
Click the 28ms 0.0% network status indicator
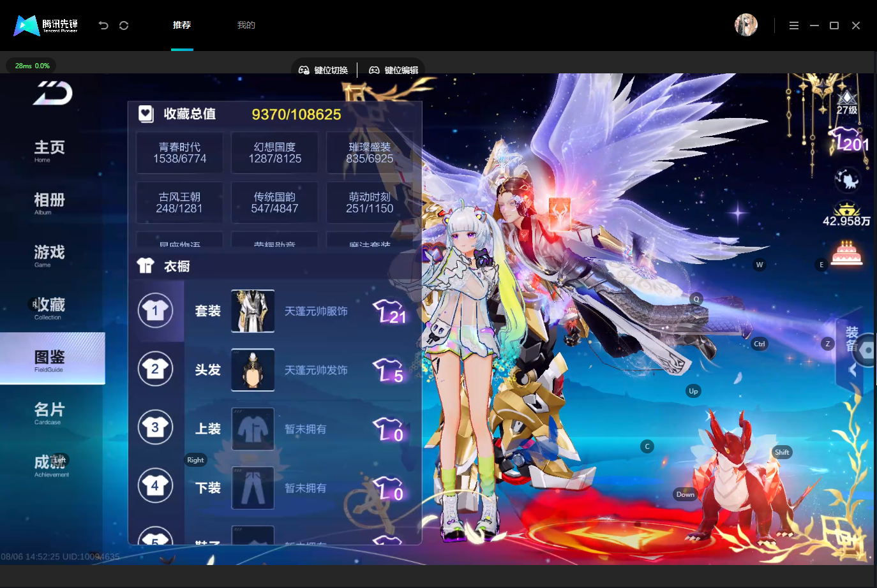[x=32, y=66]
